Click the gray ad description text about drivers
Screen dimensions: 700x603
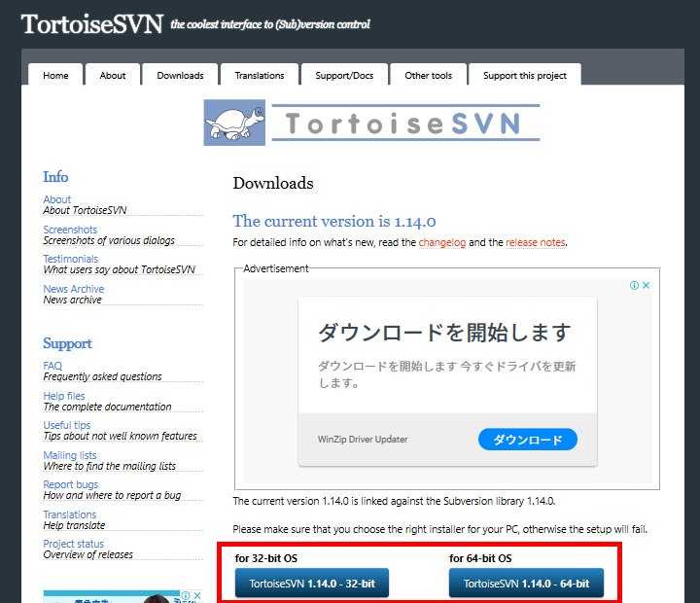447,374
